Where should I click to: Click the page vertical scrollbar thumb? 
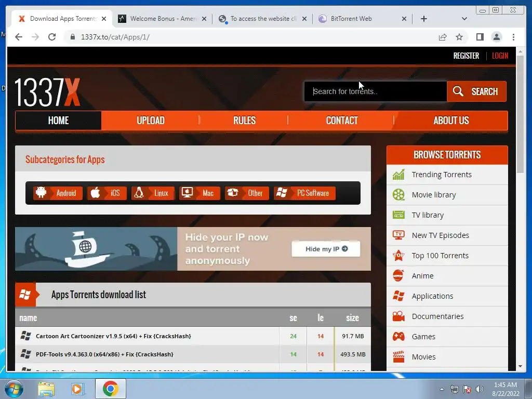tap(520, 114)
